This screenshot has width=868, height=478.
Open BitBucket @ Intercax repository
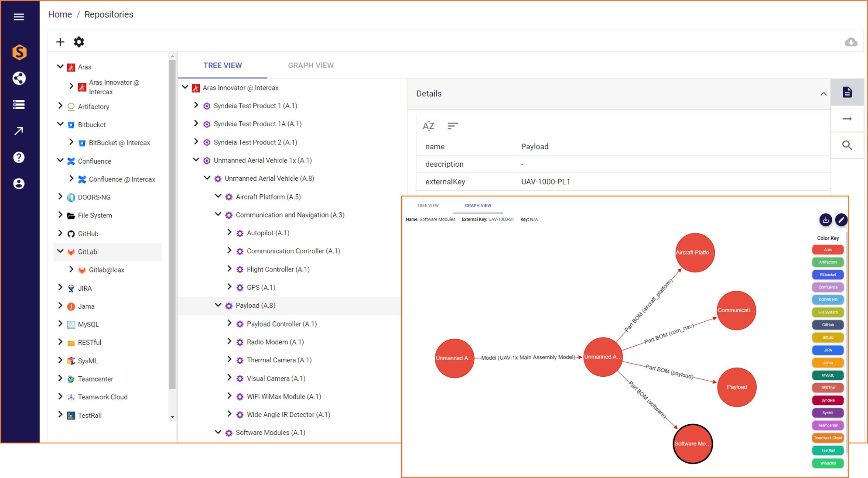tap(120, 143)
